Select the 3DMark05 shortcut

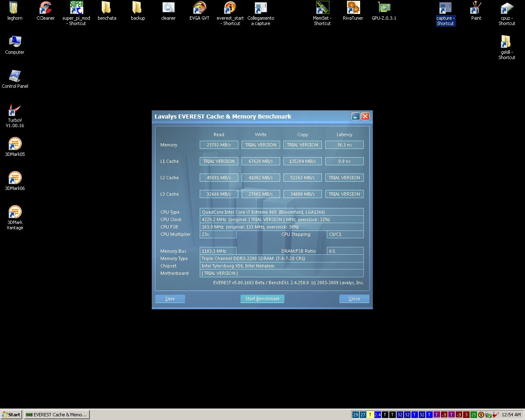pyautogui.click(x=15, y=147)
